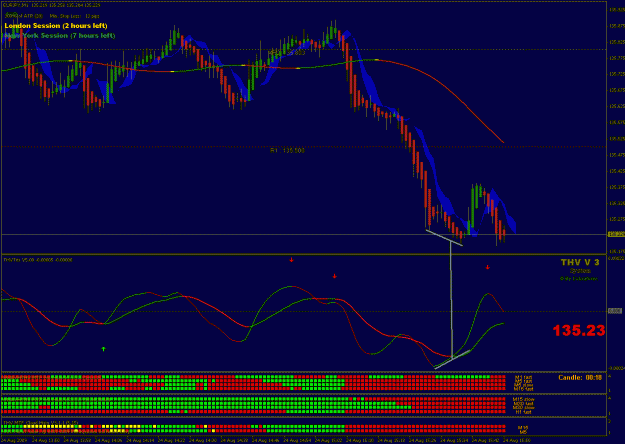Click the green up arrow in the THV pane
The width and height of the screenshot is (625, 444).
pos(103,349)
